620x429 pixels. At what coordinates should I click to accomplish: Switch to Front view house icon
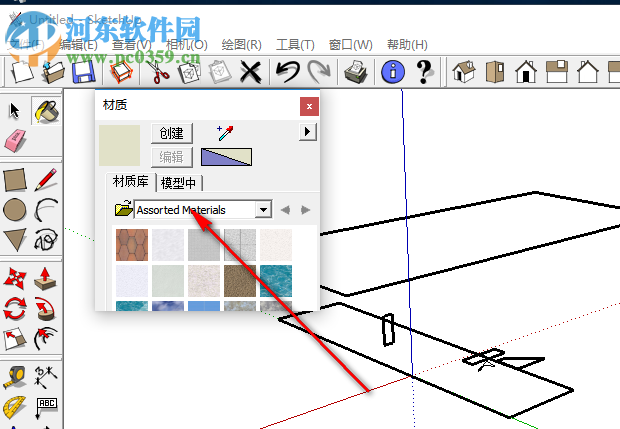[x=525, y=72]
